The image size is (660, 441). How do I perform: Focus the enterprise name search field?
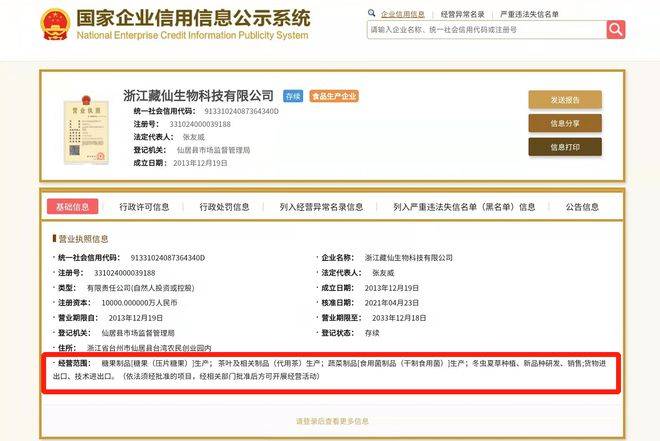(487, 29)
